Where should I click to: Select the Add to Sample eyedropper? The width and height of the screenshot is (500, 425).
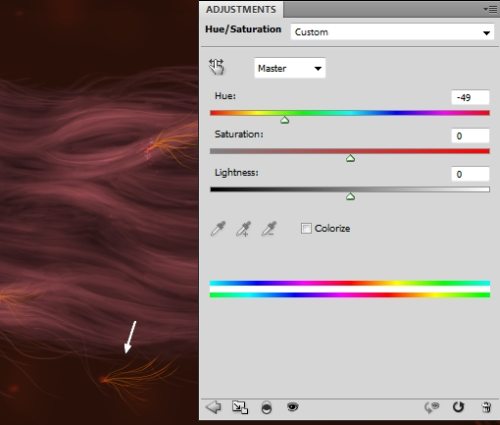243,229
